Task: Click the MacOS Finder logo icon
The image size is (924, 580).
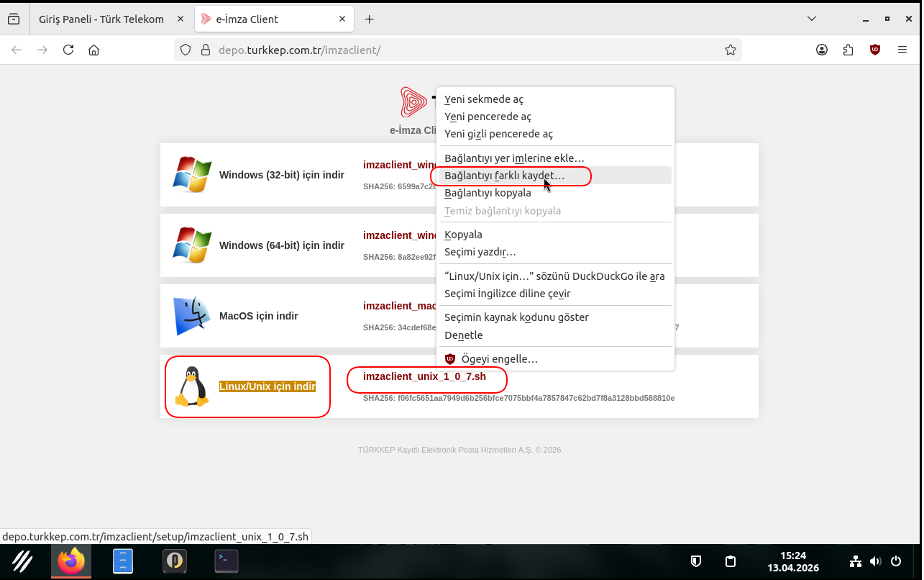Action: point(192,316)
